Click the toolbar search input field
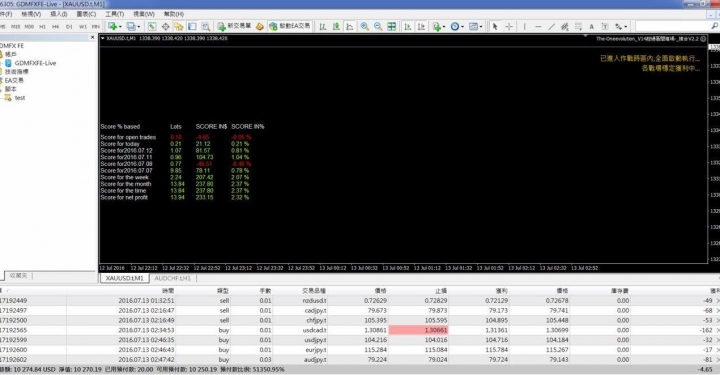720x375 pixels. click(x=673, y=26)
